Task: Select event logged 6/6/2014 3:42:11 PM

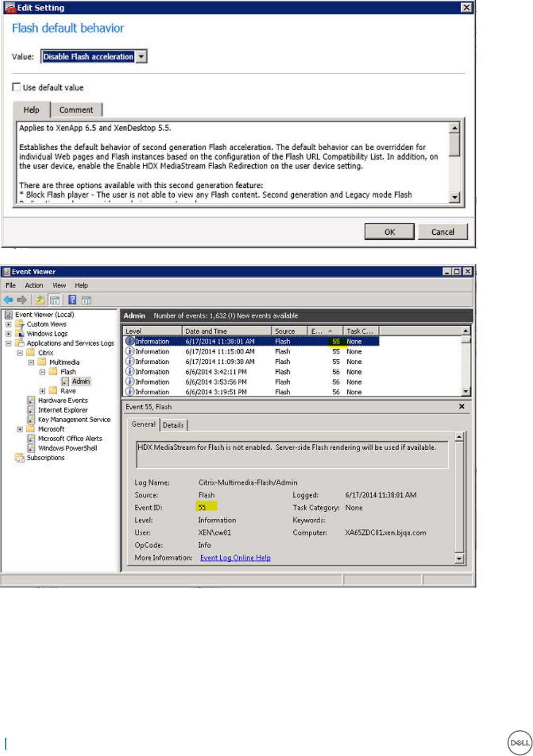Action: tap(251, 371)
